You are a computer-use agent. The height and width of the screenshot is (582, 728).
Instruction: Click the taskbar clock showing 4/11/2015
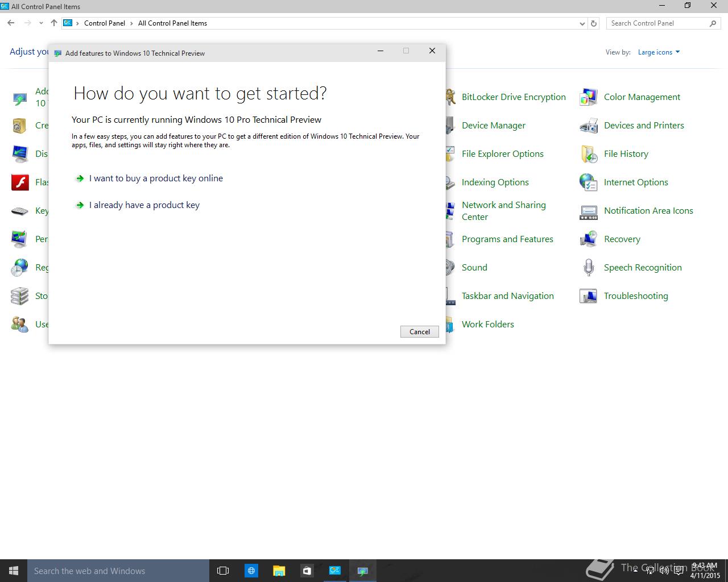pyautogui.click(x=705, y=571)
